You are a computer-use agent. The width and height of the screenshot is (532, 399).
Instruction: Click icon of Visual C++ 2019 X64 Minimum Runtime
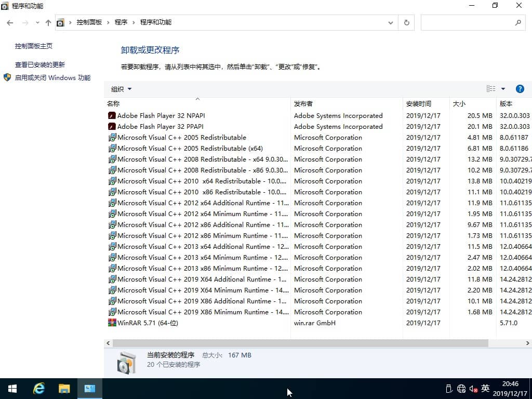(112, 290)
